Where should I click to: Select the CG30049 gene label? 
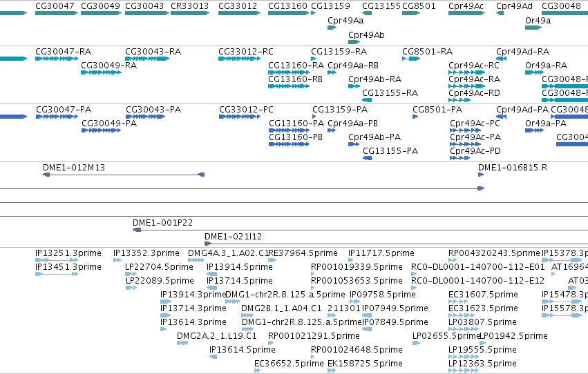coord(100,6)
